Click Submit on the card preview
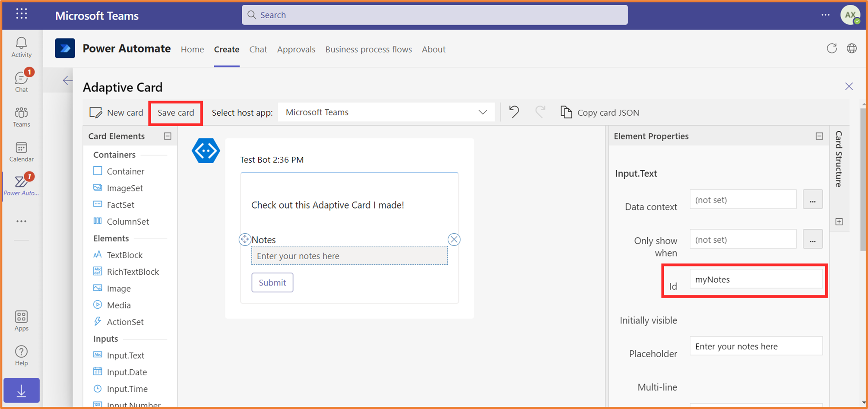 click(x=272, y=282)
